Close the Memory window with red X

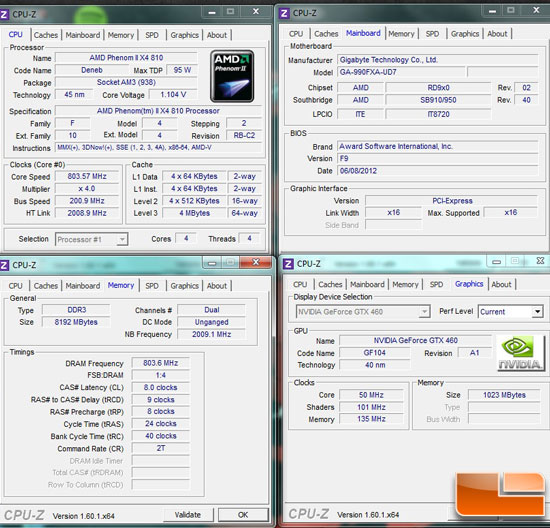[256, 262]
